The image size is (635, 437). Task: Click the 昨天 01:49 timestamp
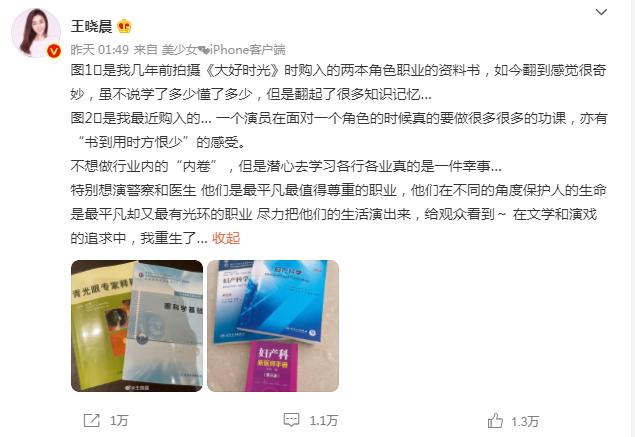[x=100, y=50]
